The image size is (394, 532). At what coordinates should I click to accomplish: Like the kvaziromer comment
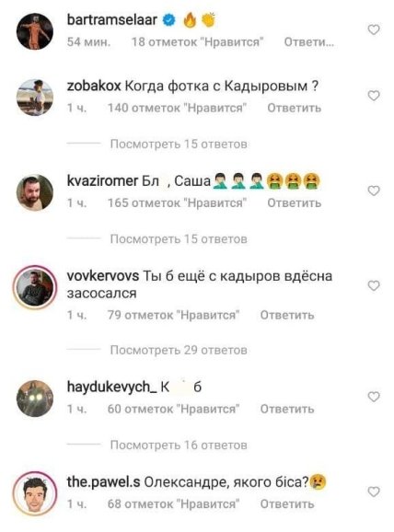374,191
